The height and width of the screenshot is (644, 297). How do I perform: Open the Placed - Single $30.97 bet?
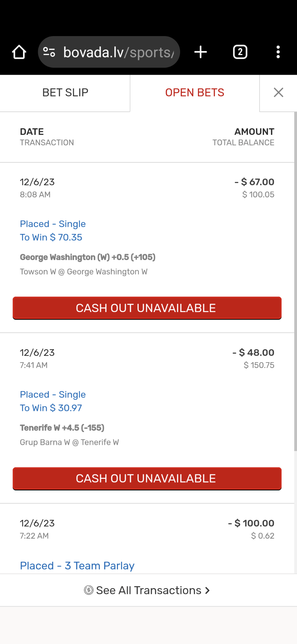coord(53,395)
